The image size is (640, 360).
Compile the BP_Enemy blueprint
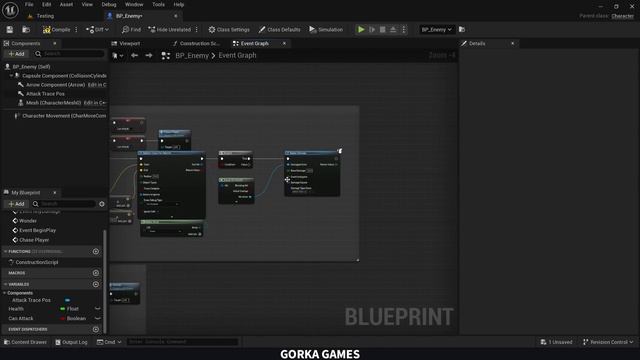[56, 29]
